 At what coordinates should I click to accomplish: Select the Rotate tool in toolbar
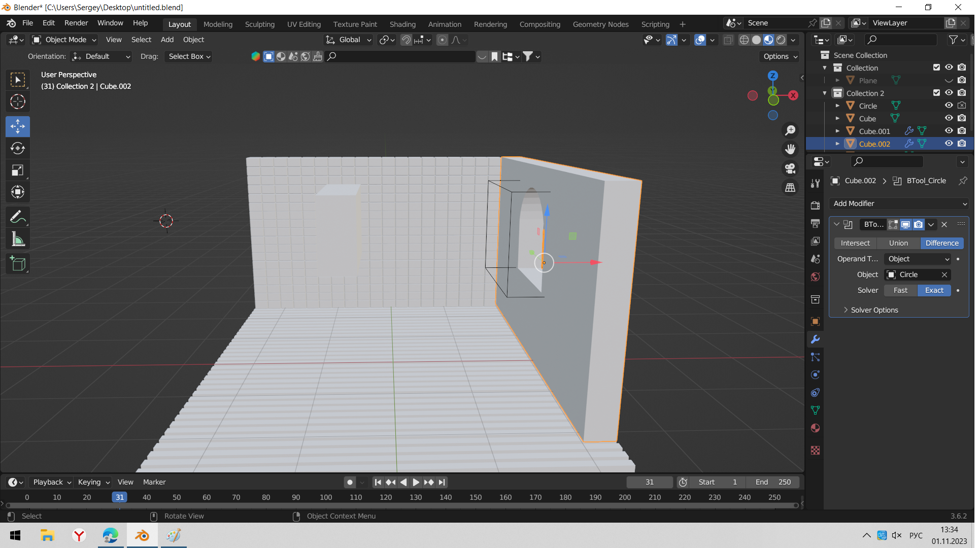18,148
